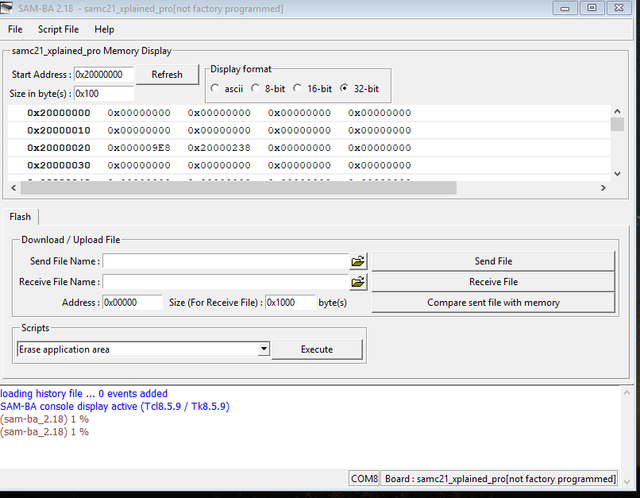The image size is (640, 498).
Task: Switch to the Flash tab
Action: pyautogui.click(x=20, y=217)
